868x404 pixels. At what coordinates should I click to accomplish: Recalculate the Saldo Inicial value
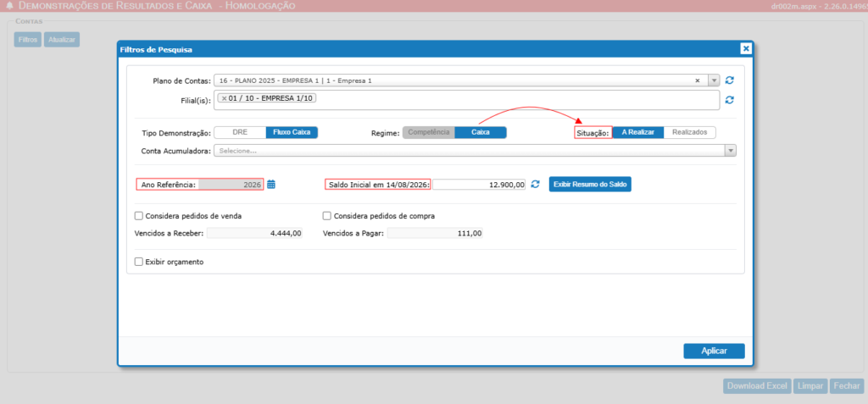click(535, 185)
